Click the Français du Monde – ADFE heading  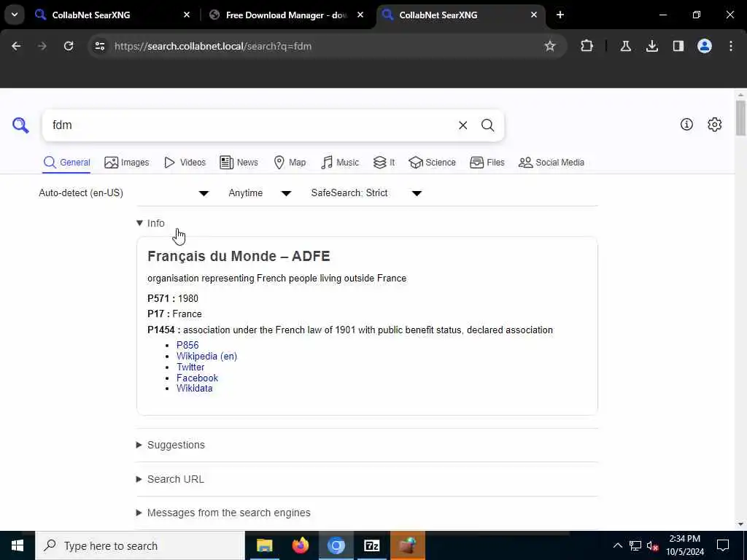239,256
